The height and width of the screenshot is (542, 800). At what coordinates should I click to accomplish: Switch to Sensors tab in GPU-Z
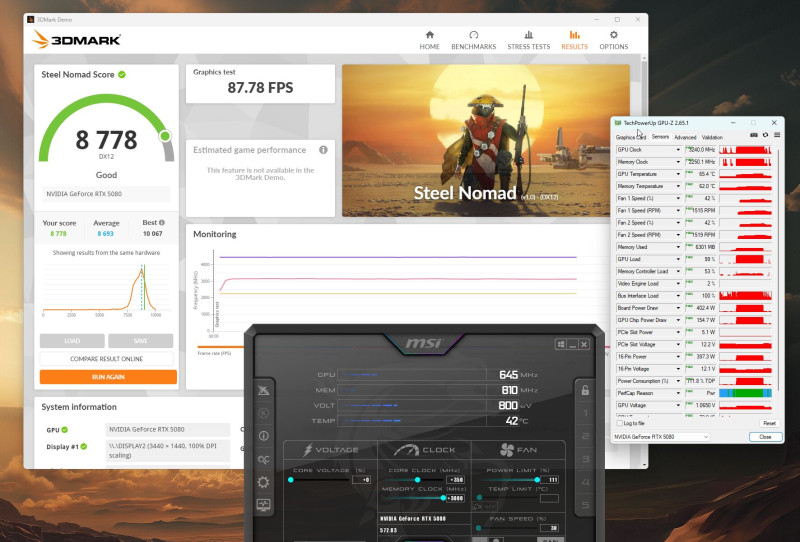pos(660,137)
